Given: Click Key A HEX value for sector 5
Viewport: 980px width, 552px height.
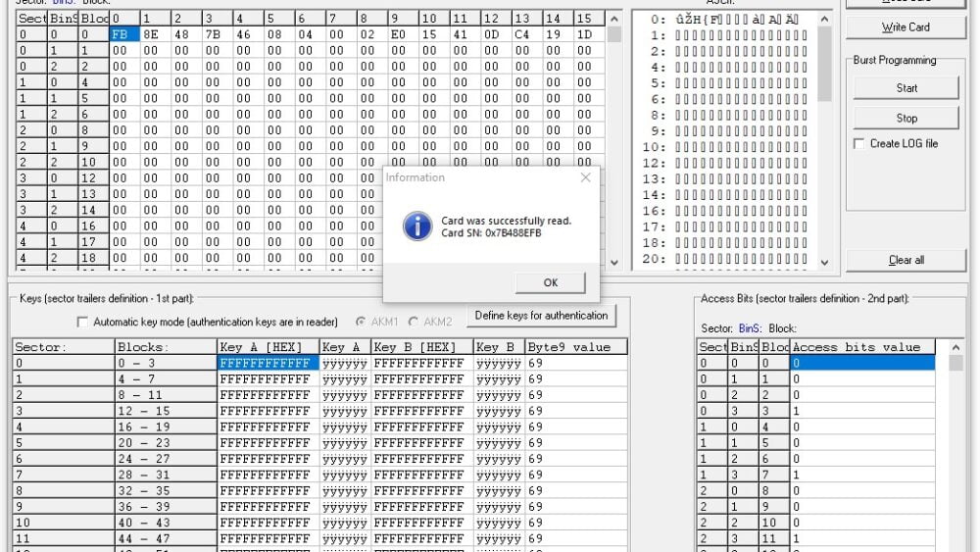Looking at the screenshot, I should pos(269,443).
